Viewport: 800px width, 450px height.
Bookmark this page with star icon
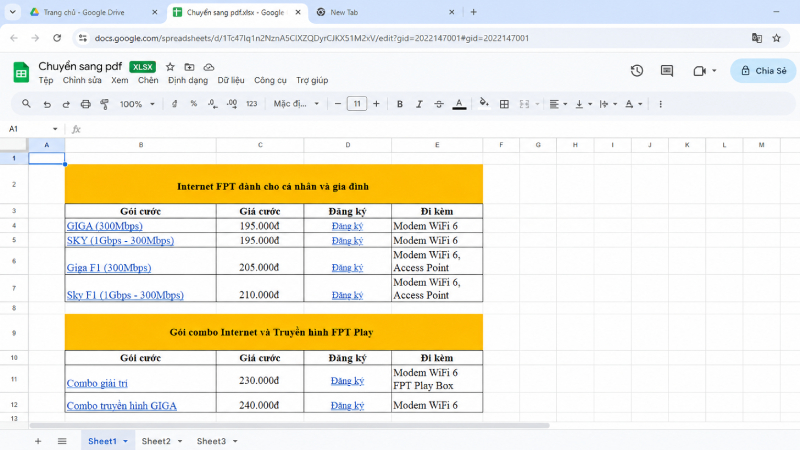pos(777,38)
